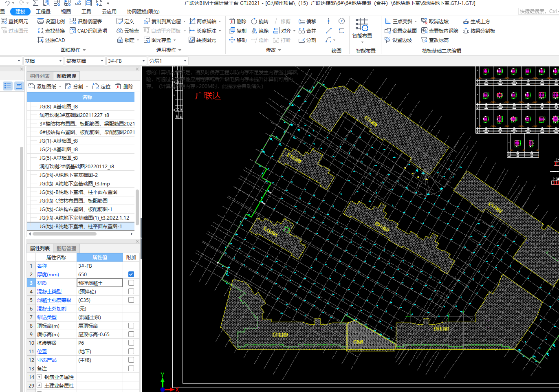
Task: Select the 合并 (merge) tool
Action: [x=308, y=31]
